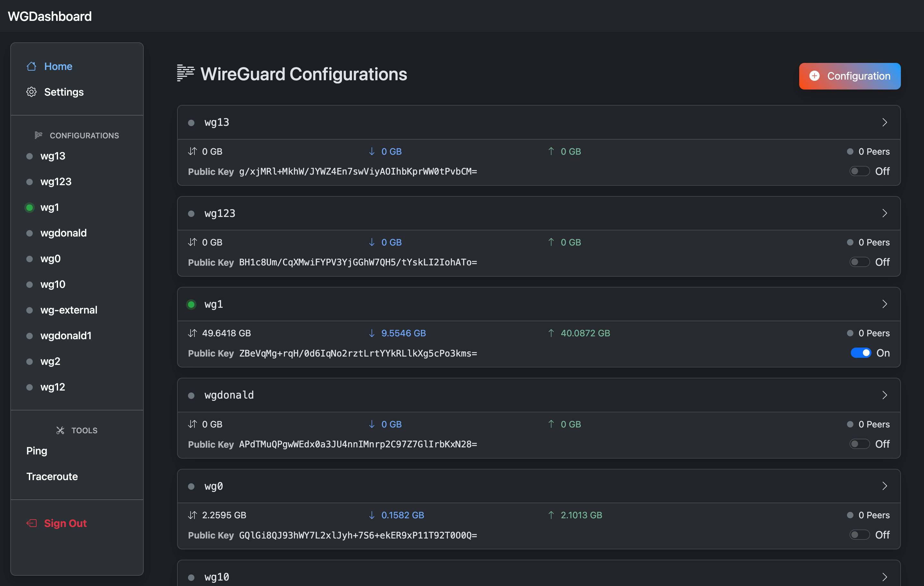
Task: Select wg10 in the sidebar list
Action: point(77,285)
